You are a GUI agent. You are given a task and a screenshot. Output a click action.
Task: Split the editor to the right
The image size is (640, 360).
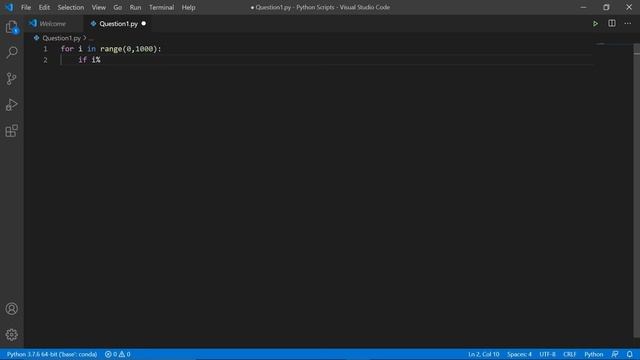(x=612, y=24)
